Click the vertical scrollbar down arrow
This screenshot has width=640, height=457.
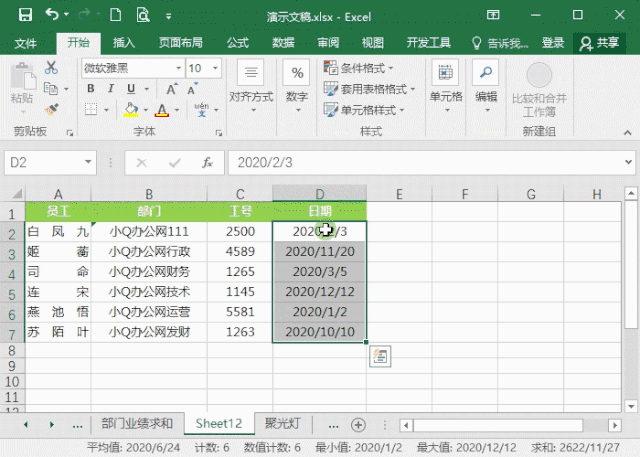[x=631, y=406]
